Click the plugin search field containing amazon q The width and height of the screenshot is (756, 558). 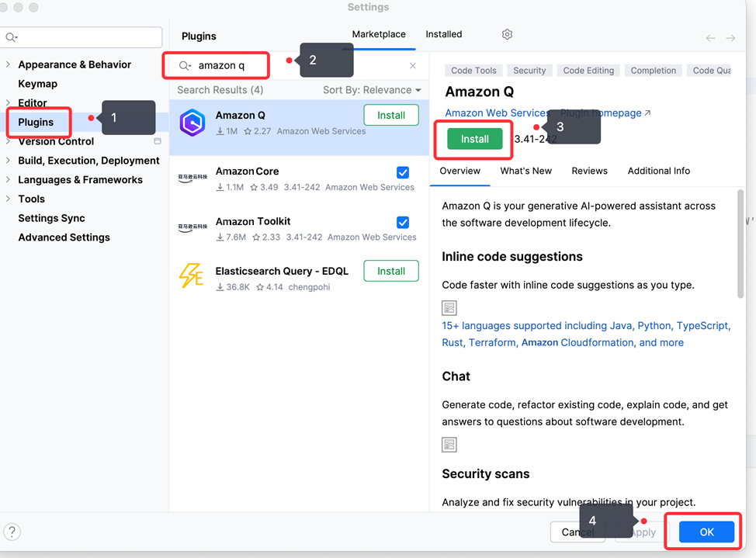pos(297,66)
